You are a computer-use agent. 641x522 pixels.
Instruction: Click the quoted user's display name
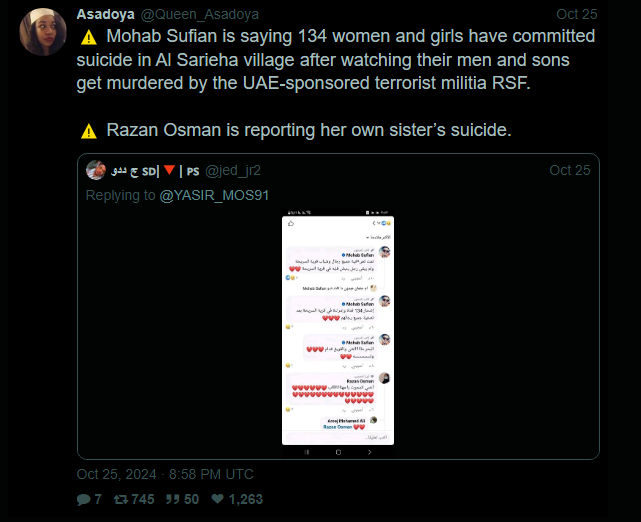coord(155,170)
